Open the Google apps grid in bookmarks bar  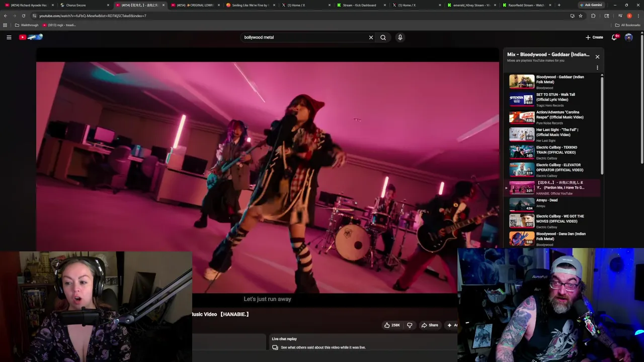pos(5,25)
